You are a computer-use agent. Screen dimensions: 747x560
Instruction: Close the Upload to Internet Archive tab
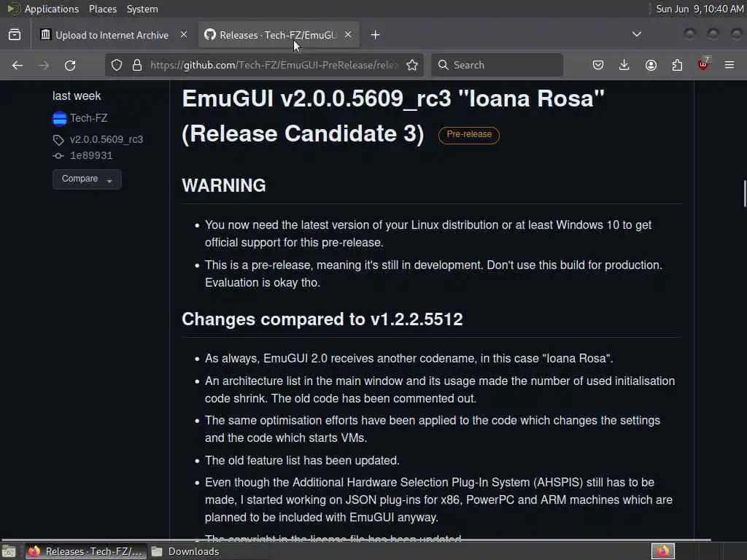(x=183, y=35)
